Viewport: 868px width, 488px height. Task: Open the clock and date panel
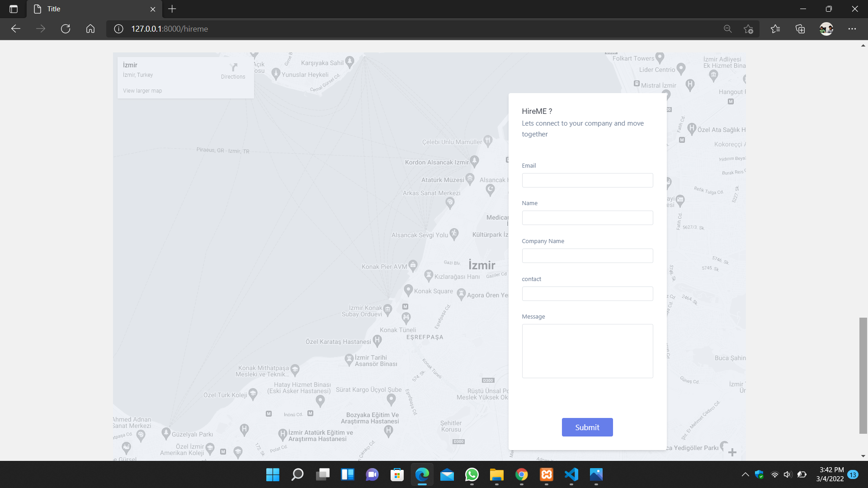point(830,474)
